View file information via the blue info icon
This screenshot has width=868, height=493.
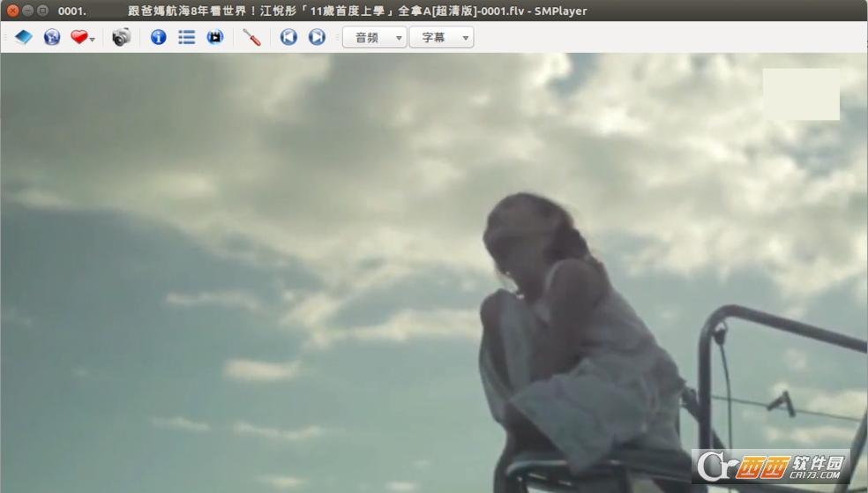pos(158,37)
